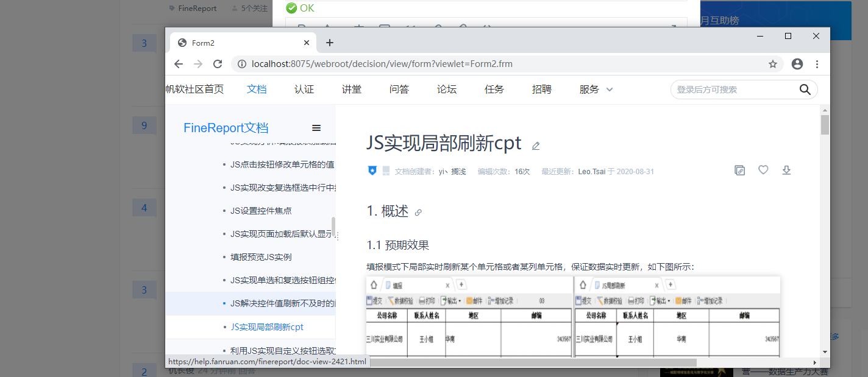Click the page vertical scrollbar thumb
868x377 pixels.
point(825,125)
